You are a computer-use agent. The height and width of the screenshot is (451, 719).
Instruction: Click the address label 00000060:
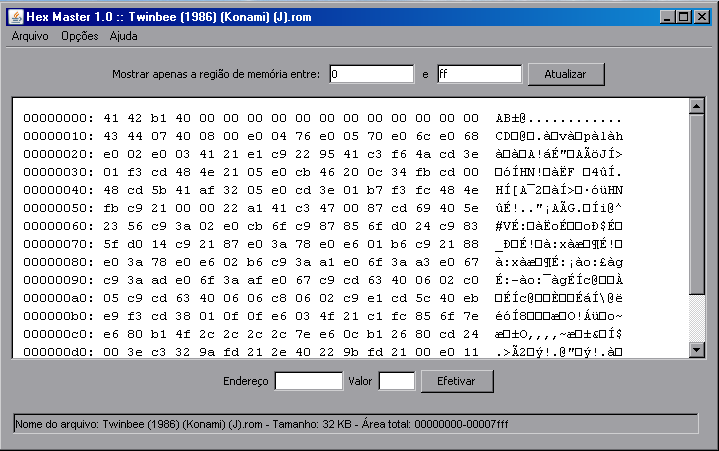[x=58, y=226]
